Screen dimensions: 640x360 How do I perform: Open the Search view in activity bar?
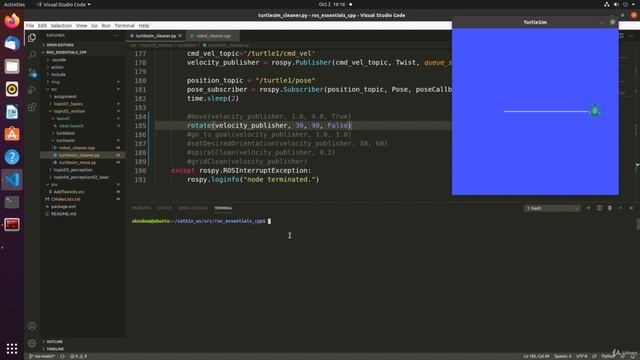32,55
